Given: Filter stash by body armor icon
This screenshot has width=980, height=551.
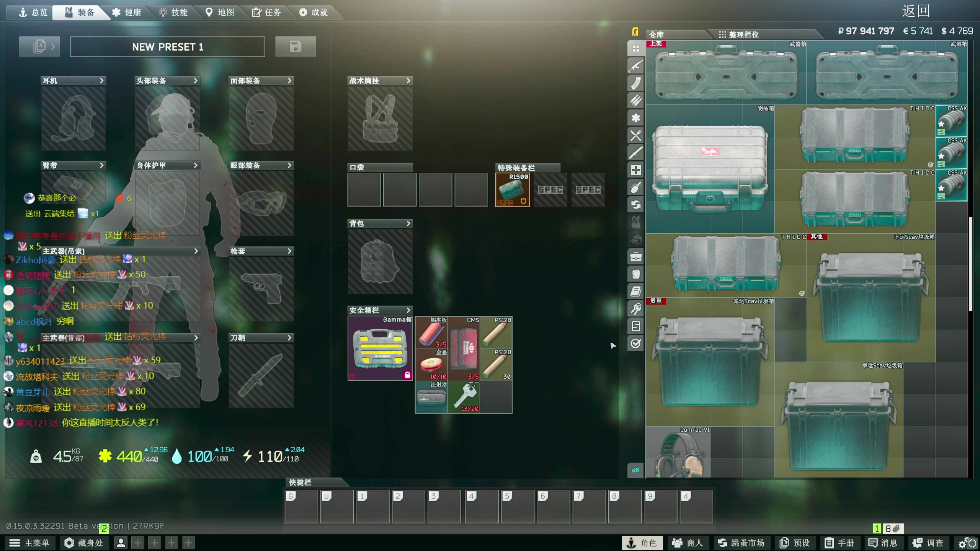Looking at the screenshot, I should click(635, 274).
